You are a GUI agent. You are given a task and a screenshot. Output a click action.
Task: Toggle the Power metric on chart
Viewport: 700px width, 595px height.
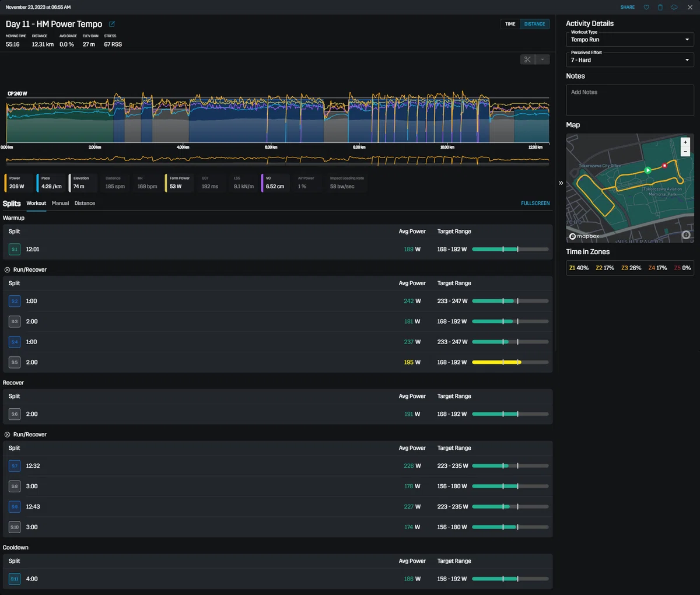(19, 183)
